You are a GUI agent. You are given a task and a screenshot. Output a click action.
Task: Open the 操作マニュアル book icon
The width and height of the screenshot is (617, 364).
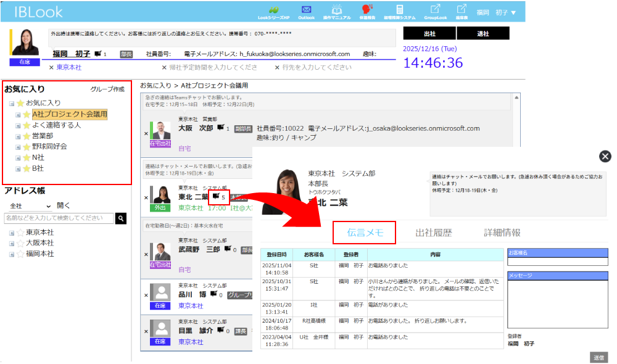tap(337, 9)
